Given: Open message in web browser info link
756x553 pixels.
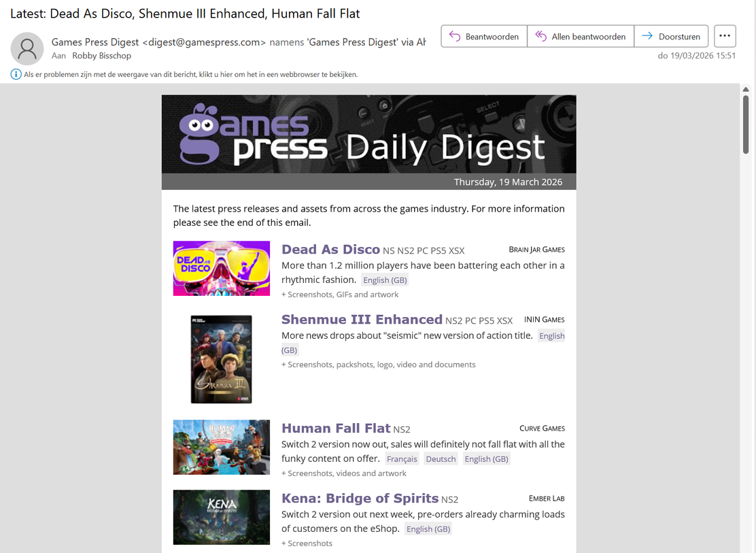Looking at the screenshot, I should click(x=191, y=74).
